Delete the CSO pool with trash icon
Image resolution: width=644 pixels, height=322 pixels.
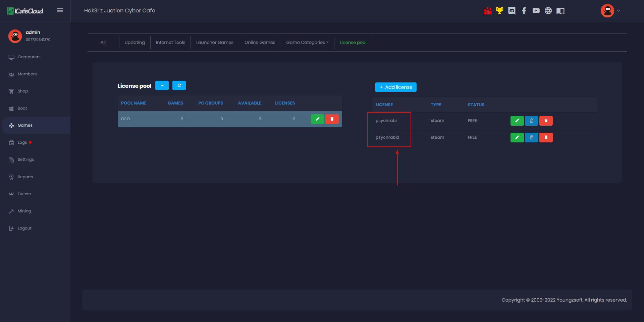[332, 119]
